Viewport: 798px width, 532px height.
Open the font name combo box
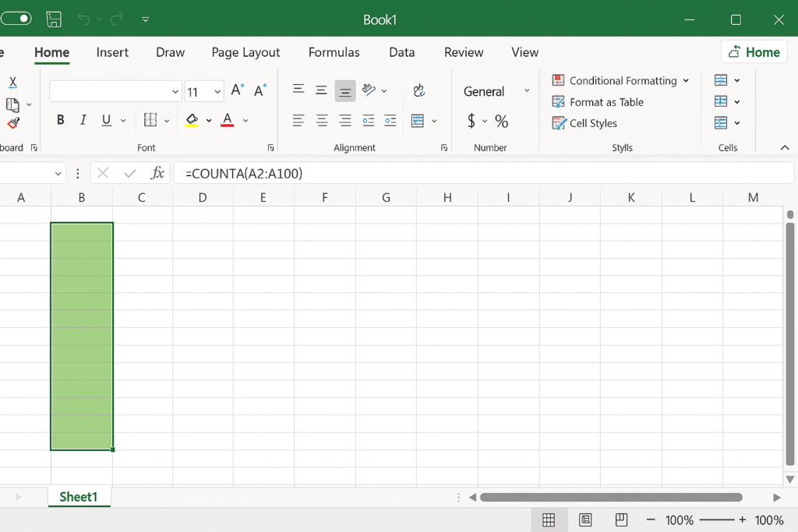115,92
